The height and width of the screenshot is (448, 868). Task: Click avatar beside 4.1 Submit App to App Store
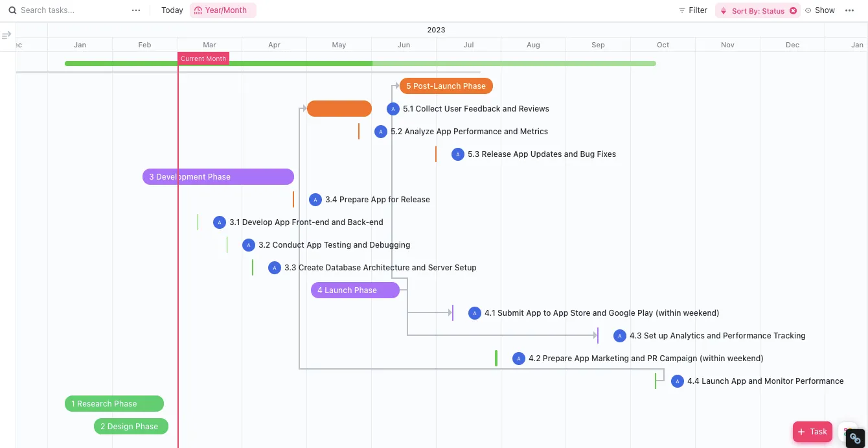[x=475, y=313]
